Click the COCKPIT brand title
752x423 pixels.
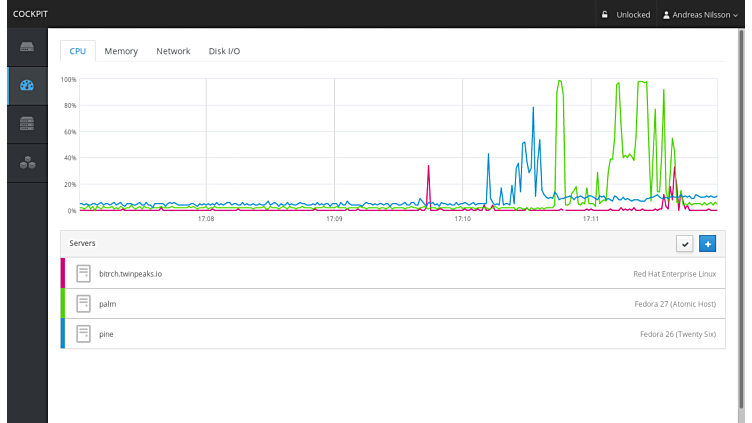point(31,14)
